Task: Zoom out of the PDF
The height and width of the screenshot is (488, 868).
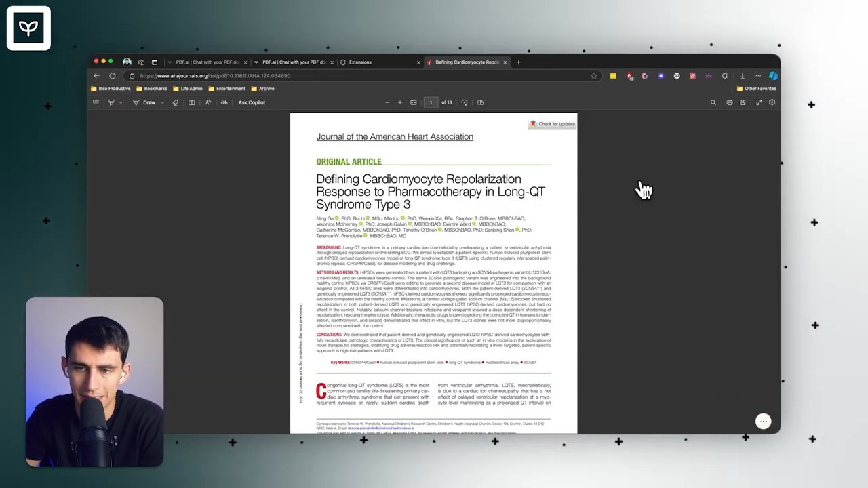Action: [387, 102]
